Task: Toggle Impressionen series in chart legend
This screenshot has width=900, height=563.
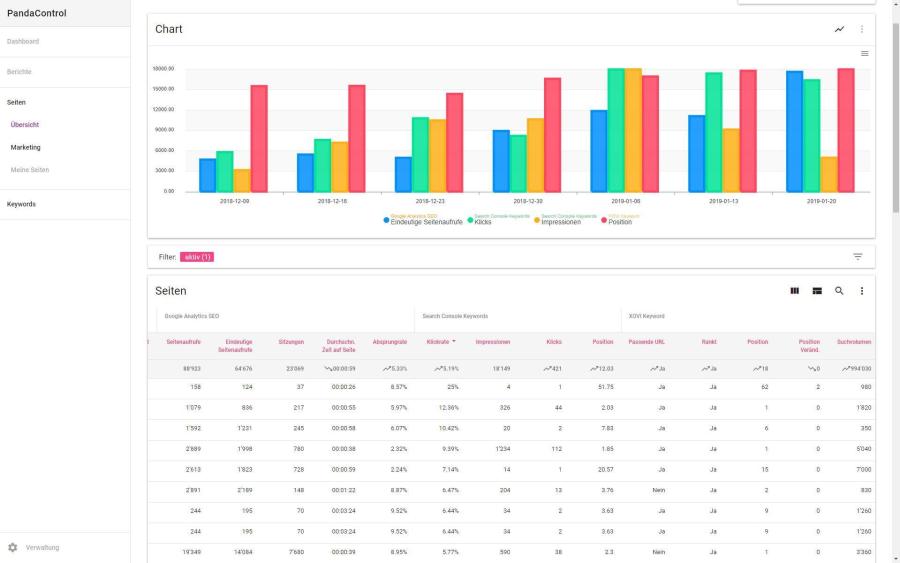Action: pos(559,221)
